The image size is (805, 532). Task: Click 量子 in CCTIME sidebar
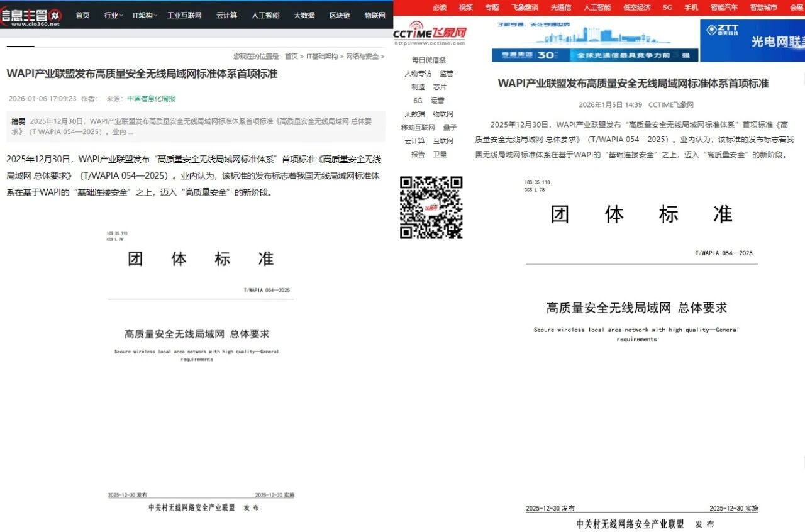tap(450, 127)
